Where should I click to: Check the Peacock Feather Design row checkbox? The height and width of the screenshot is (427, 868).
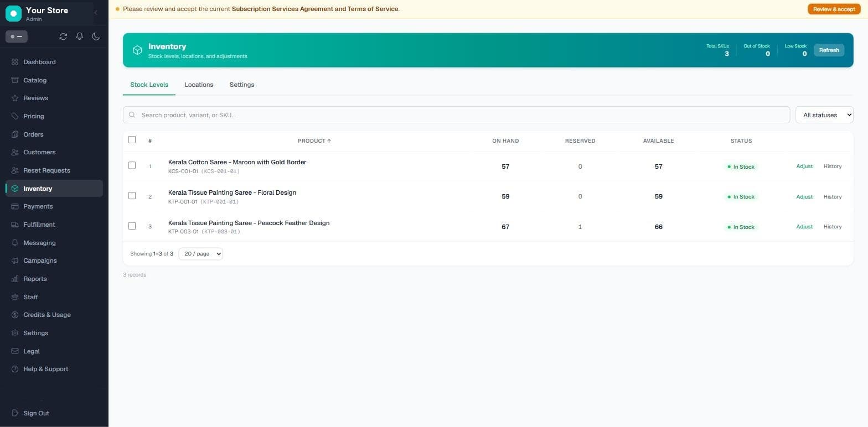point(132,226)
